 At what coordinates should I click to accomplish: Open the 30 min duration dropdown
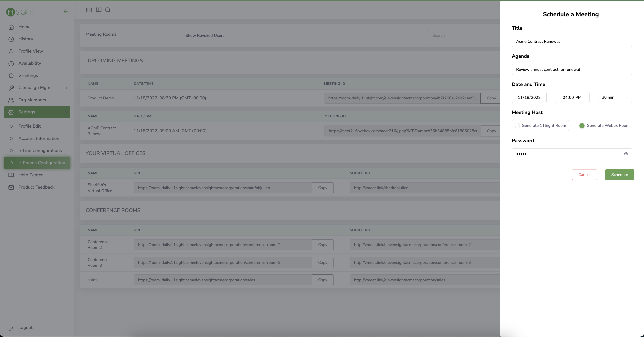coord(614,97)
